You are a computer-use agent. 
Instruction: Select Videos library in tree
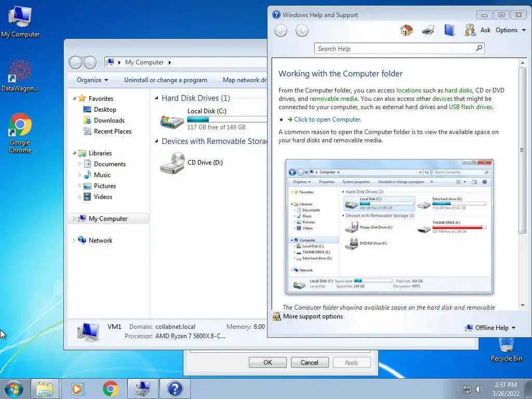(103, 197)
